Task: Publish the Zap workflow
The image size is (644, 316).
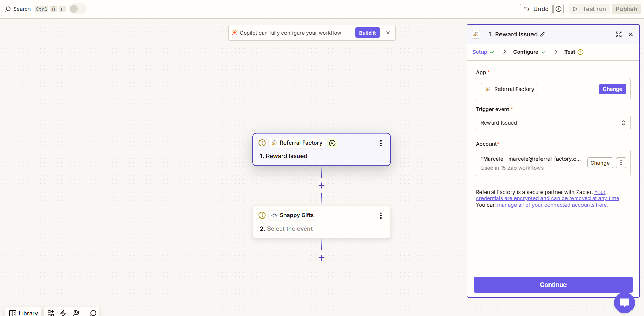Action: coord(626,9)
